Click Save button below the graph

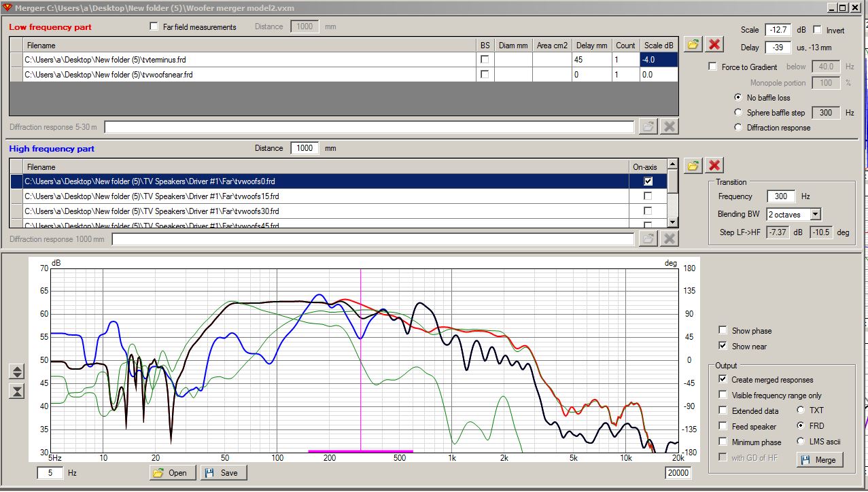pos(223,473)
